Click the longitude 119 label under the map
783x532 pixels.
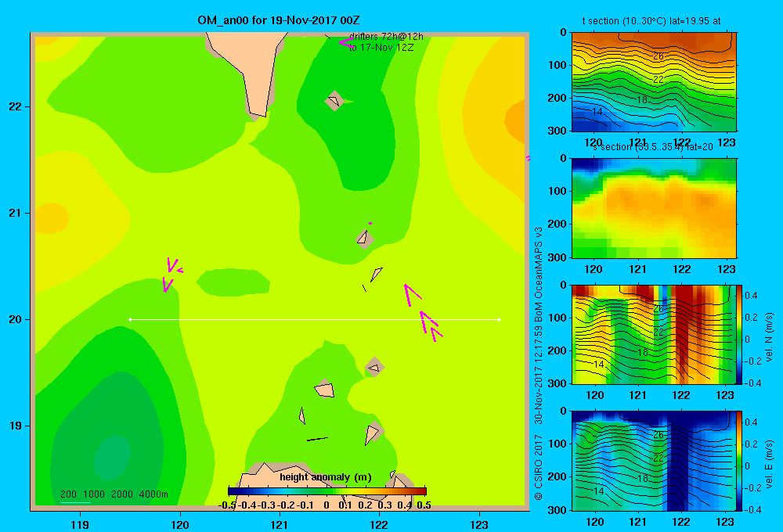80,524
